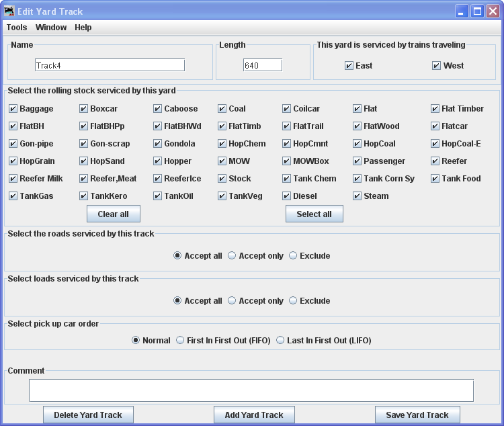Choose Exclude for loads serviced
Image resolution: width=504 pixels, height=426 pixels.
[293, 301]
